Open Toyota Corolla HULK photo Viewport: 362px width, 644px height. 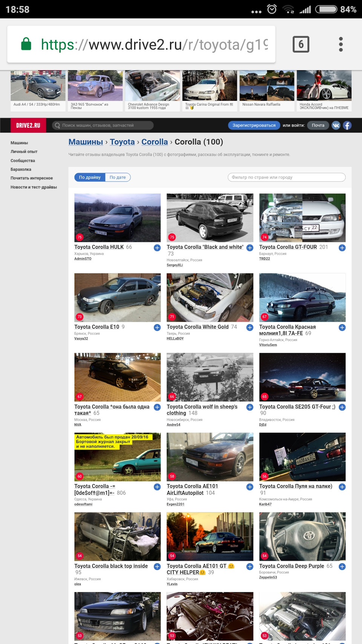(x=118, y=218)
